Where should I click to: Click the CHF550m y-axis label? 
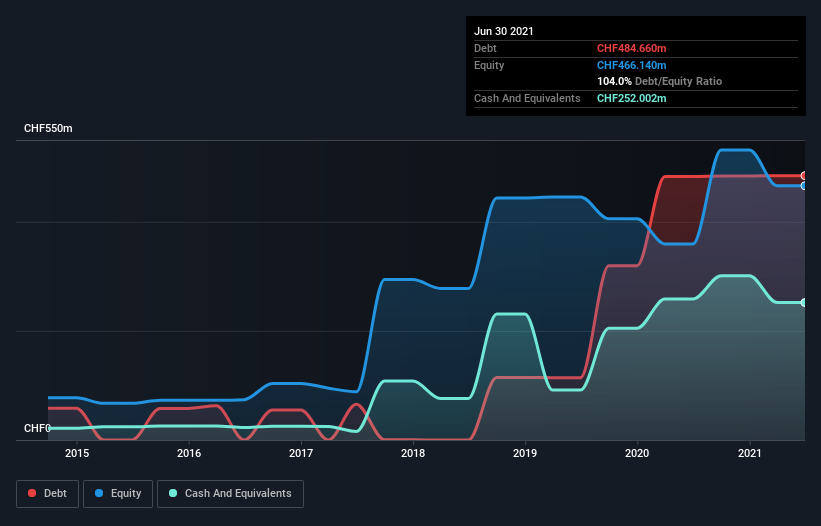point(48,128)
